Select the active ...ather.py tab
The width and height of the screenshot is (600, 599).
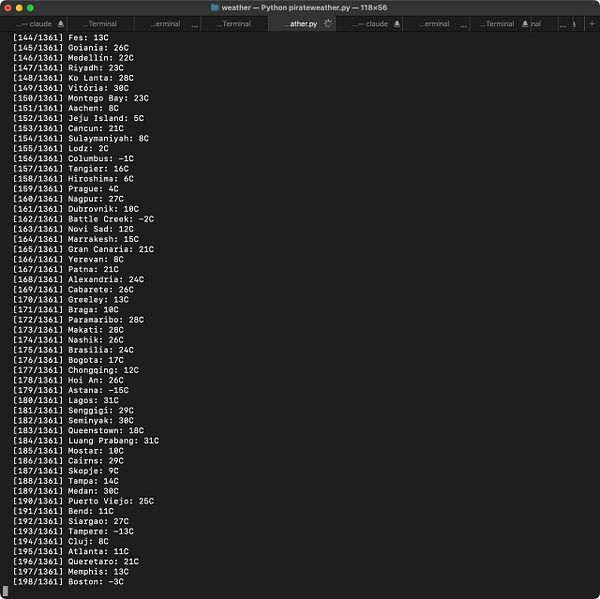[x=302, y=24]
